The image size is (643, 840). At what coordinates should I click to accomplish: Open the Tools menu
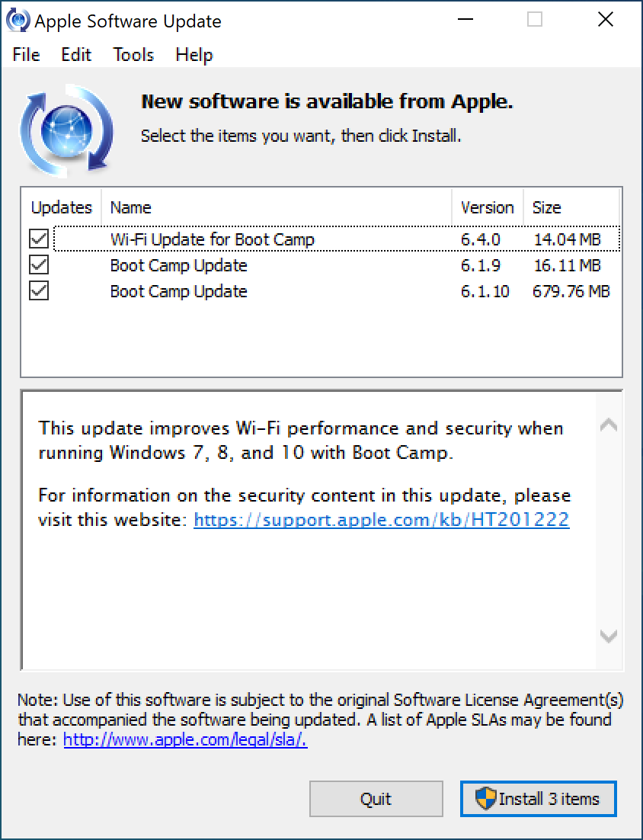point(133,55)
